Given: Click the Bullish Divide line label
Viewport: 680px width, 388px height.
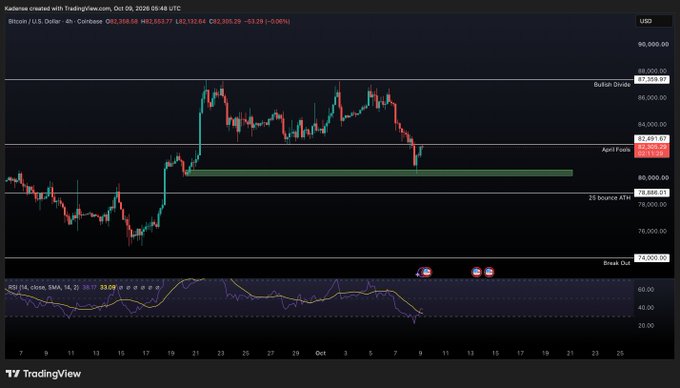Looking at the screenshot, I should click(612, 85).
